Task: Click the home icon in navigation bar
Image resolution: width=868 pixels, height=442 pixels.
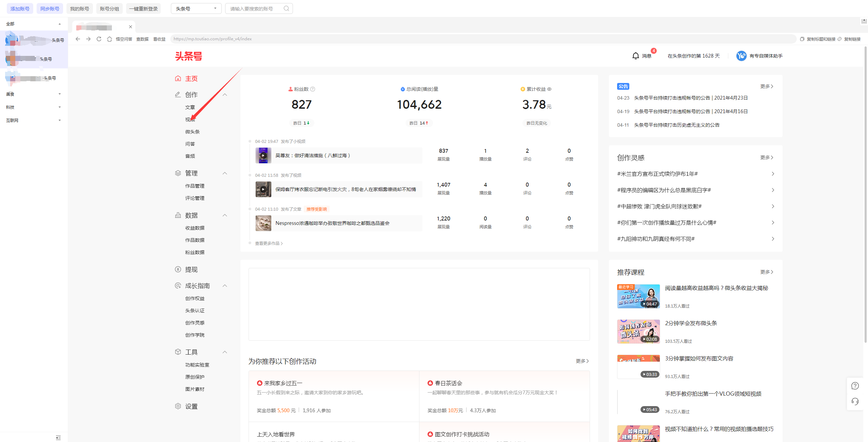Action: pos(109,39)
